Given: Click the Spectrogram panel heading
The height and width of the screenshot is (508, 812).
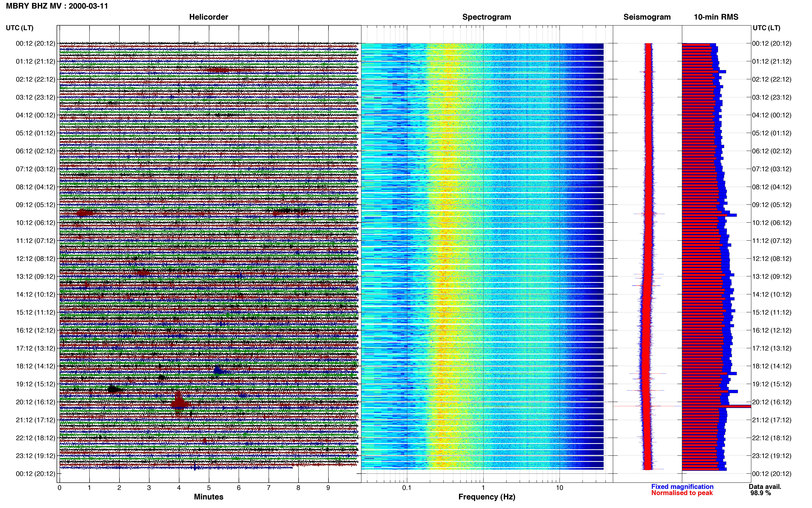Looking at the screenshot, I should [x=487, y=17].
